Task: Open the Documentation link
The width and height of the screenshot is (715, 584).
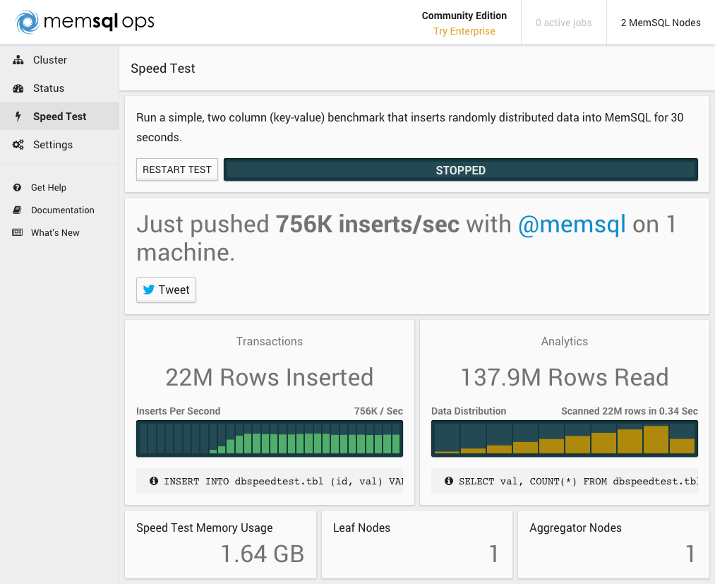Action: [62, 210]
